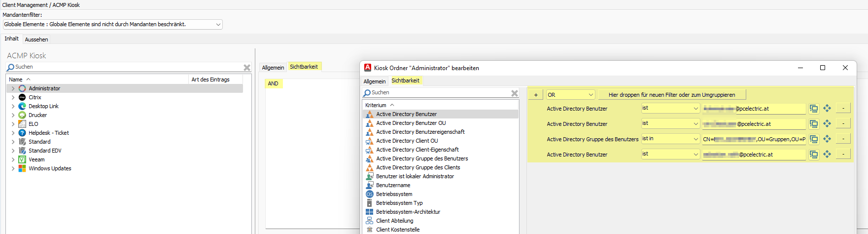The width and height of the screenshot is (868, 234).
Task: Expand the Administrator tree node
Action: pyautogui.click(x=13, y=88)
